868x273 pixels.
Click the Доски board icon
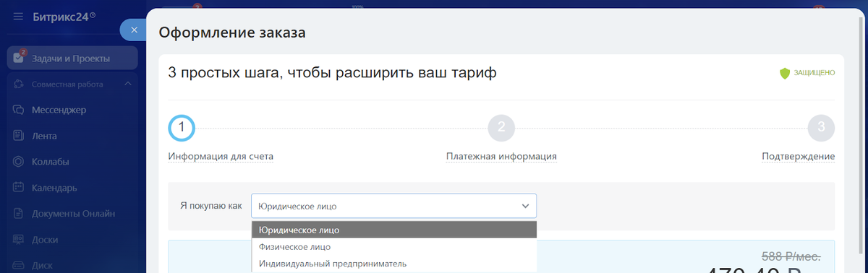pos(19,239)
